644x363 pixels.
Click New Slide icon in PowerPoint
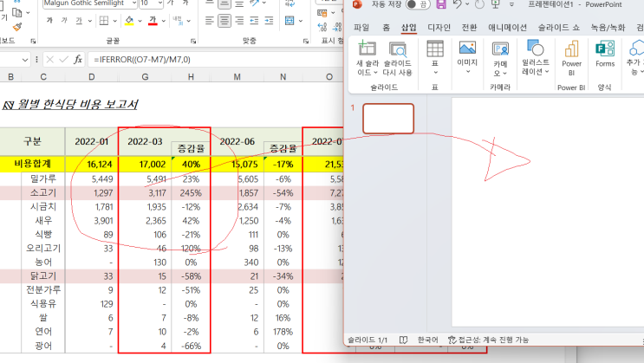[367, 48]
